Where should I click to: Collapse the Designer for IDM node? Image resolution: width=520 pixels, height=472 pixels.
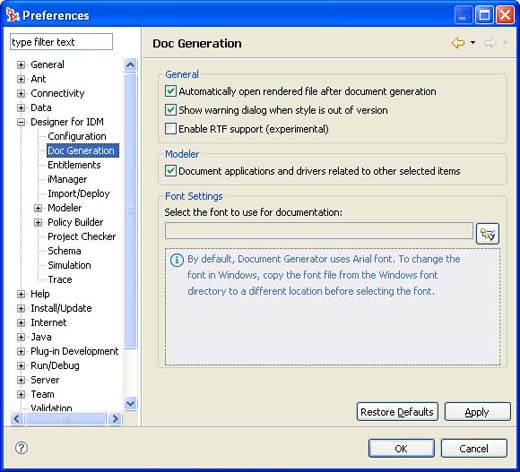(21, 122)
